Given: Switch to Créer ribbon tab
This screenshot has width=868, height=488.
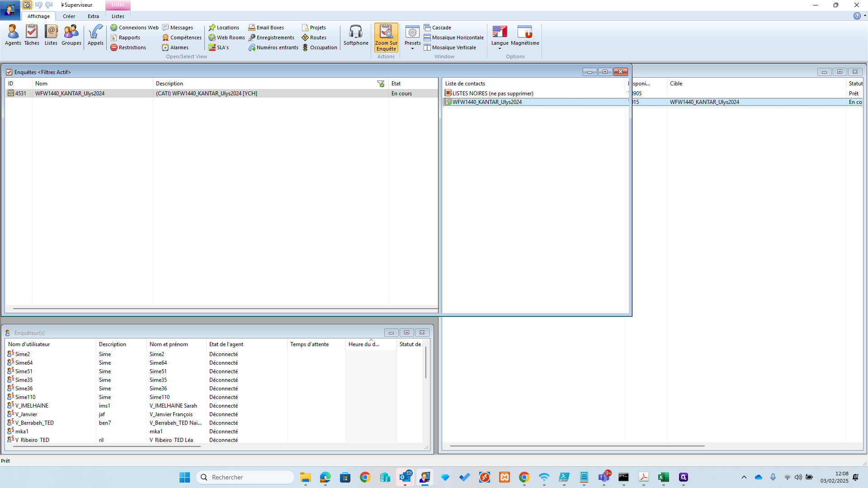Looking at the screenshot, I should click(x=69, y=16).
